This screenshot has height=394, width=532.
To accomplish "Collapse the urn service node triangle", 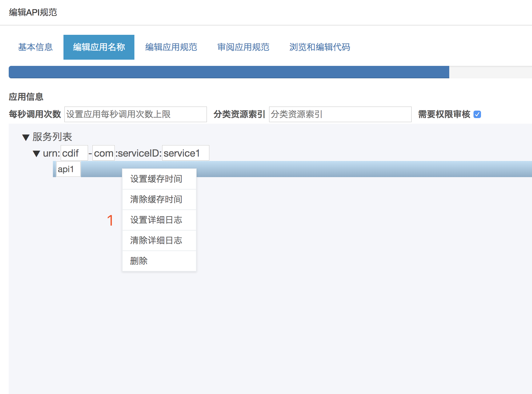I will (x=36, y=153).
